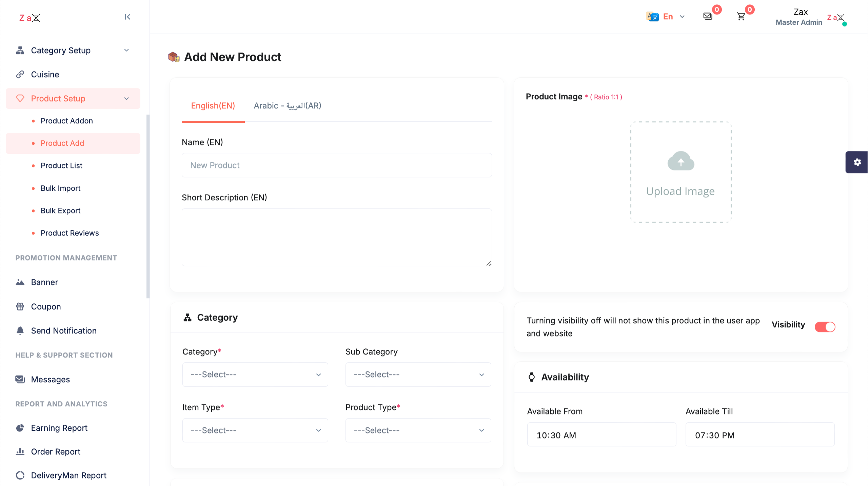Click the Banner promotion icon

pos(20,282)
